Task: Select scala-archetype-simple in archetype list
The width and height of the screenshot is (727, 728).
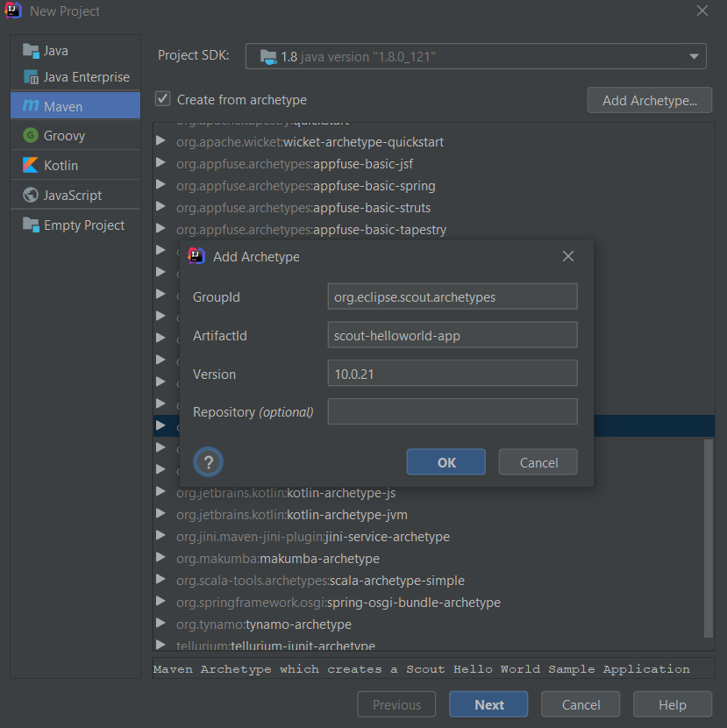Action: [320, 581]
